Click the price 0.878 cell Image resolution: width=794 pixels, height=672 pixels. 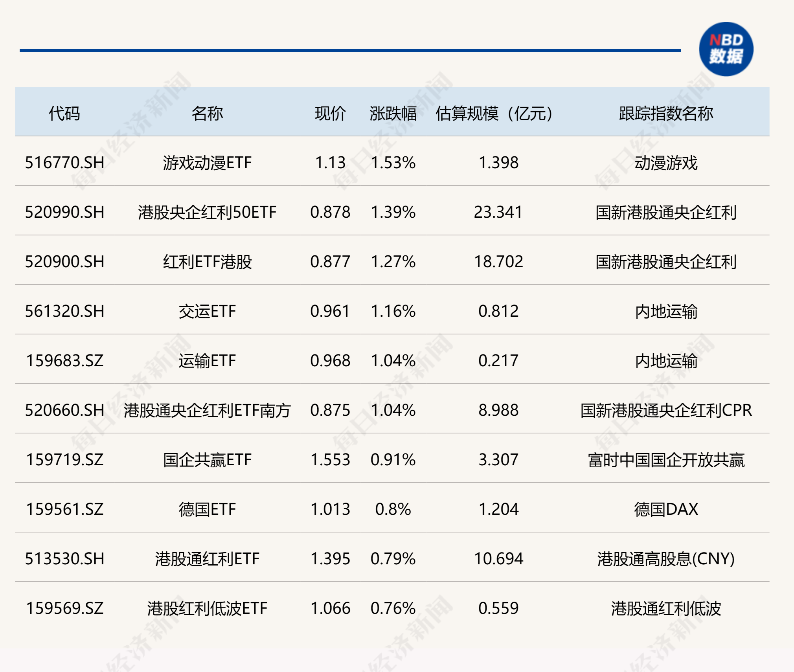tap(330, 212)
